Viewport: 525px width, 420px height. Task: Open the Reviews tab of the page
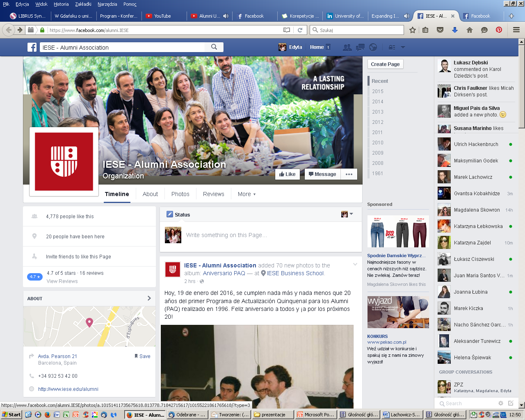[214, 194]
